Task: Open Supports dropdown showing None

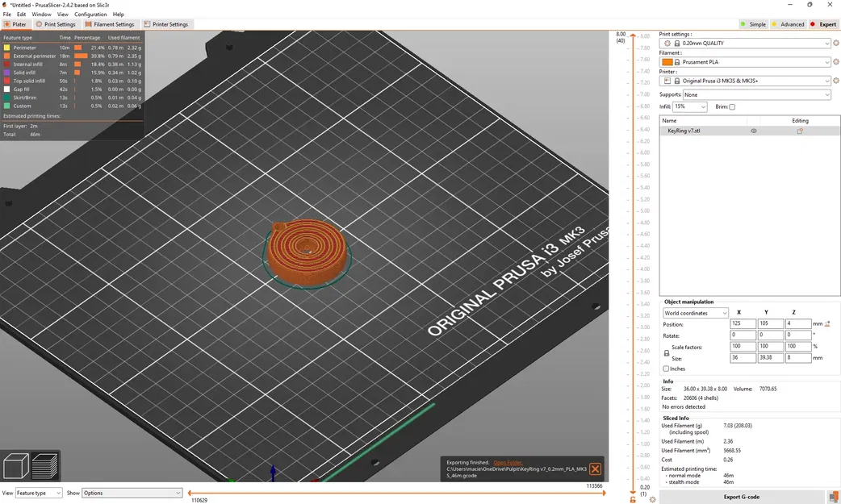Action: (757, 95)
